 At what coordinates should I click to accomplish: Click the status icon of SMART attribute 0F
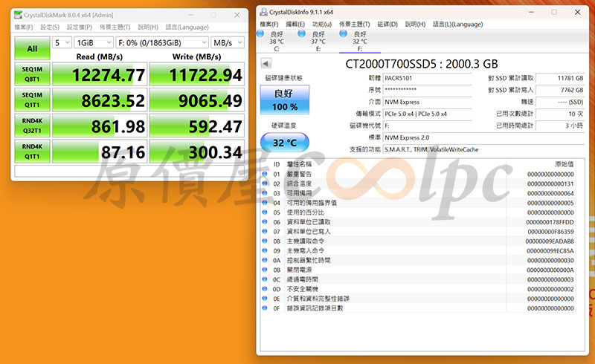265,308
